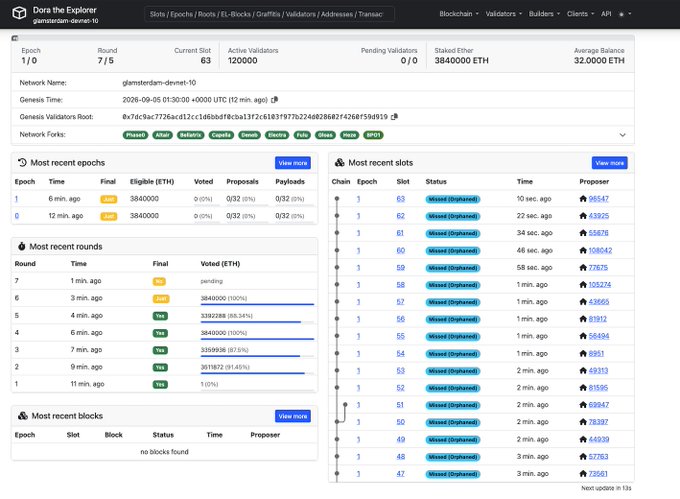This screenshot has height=499, width=680.
Task: Click the Dora the Explorer title text
Action: [x=65, y=10]
